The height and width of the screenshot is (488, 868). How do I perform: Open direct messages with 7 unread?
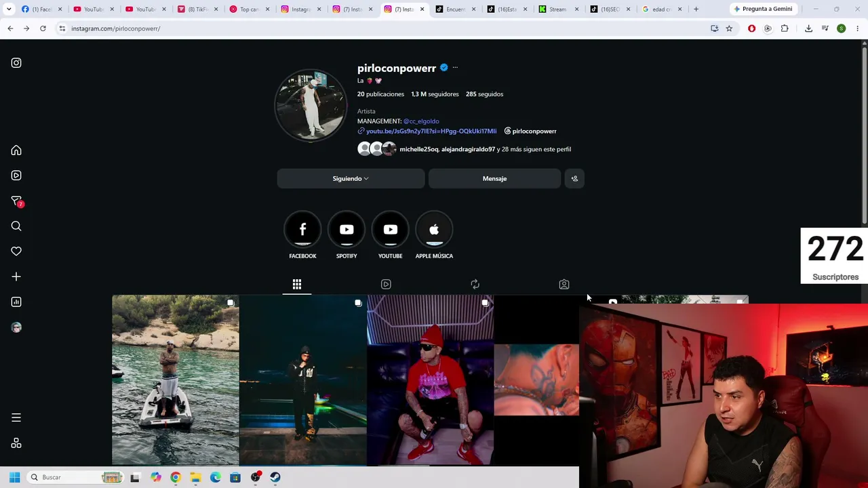16,201
